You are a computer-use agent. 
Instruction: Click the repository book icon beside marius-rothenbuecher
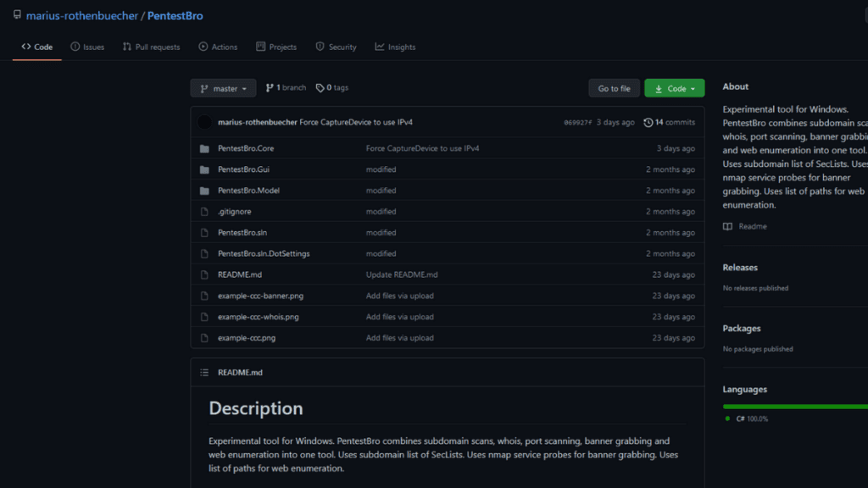tap(17, 15)
